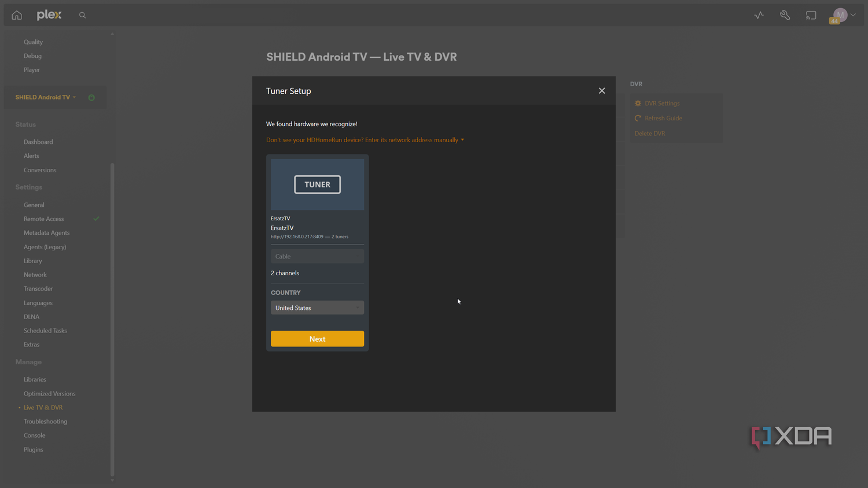Select the ErsatzTV TUNER thumbnail
The width and height of the screenshot is (868, 488).
coord(317,184)
